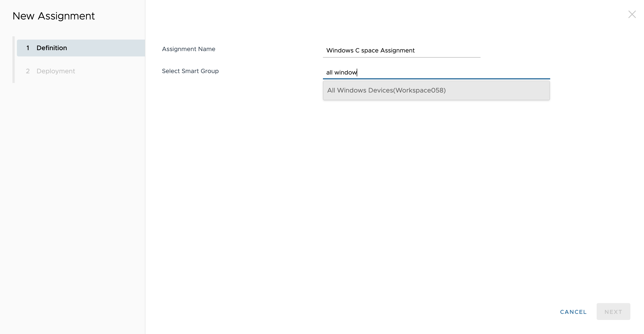644x334 pixels.
Task: Click the NEXT button
Action: tap(613, 312)
